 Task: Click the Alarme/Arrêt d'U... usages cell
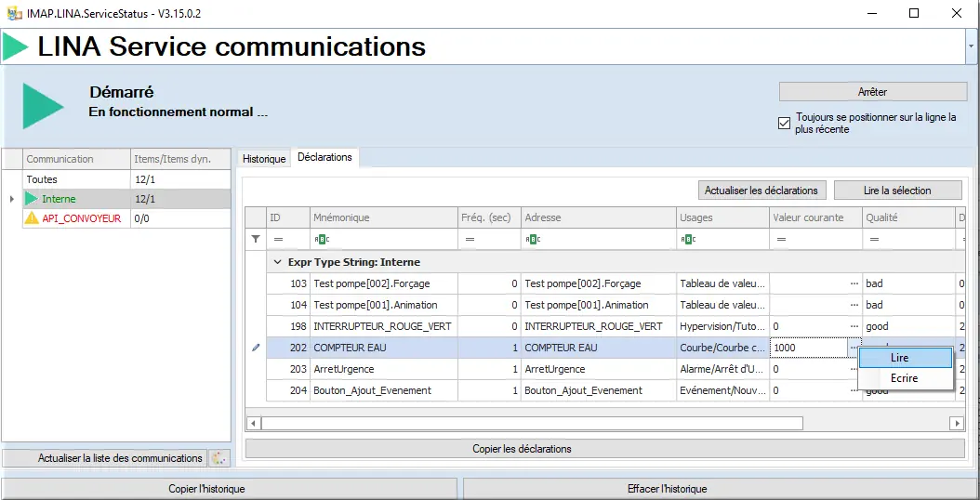tap(722, 369)
